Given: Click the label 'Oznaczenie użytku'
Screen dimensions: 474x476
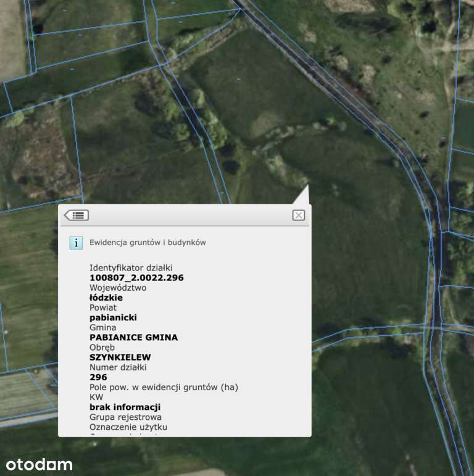Looking at the screenshot, I should 128,427.
